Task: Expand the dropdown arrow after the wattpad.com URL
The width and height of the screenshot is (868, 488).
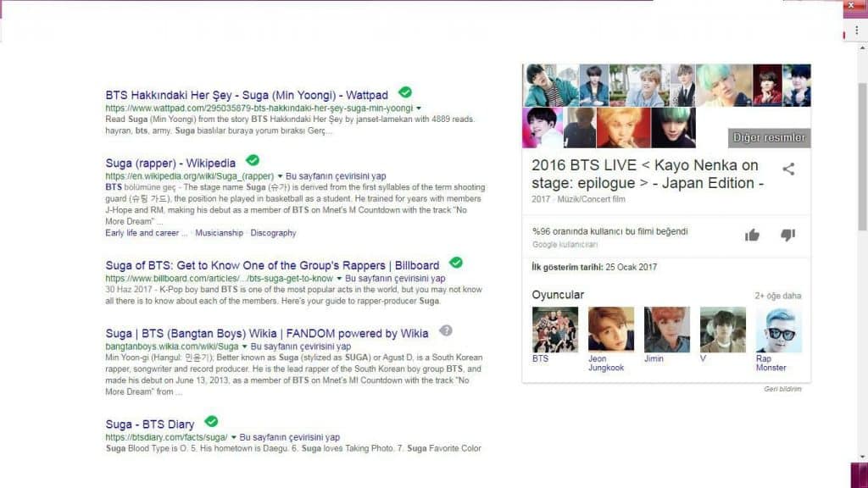Action: coord(419,108)
